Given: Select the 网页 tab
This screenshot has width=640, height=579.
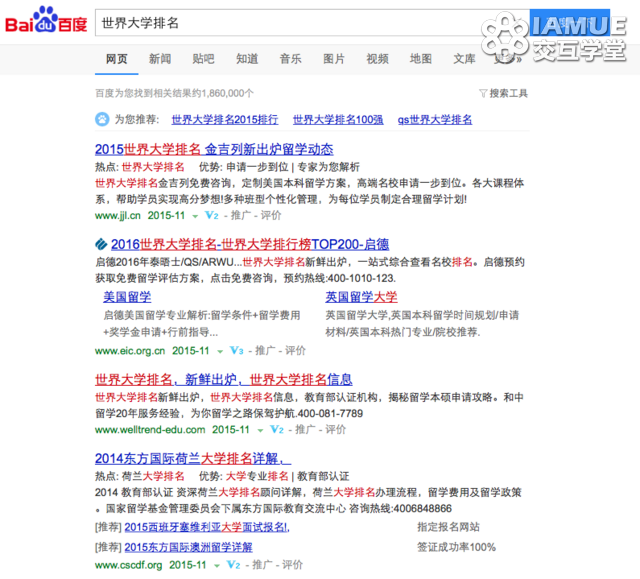Looking at the screenshot, I should (x=117, y=59).
